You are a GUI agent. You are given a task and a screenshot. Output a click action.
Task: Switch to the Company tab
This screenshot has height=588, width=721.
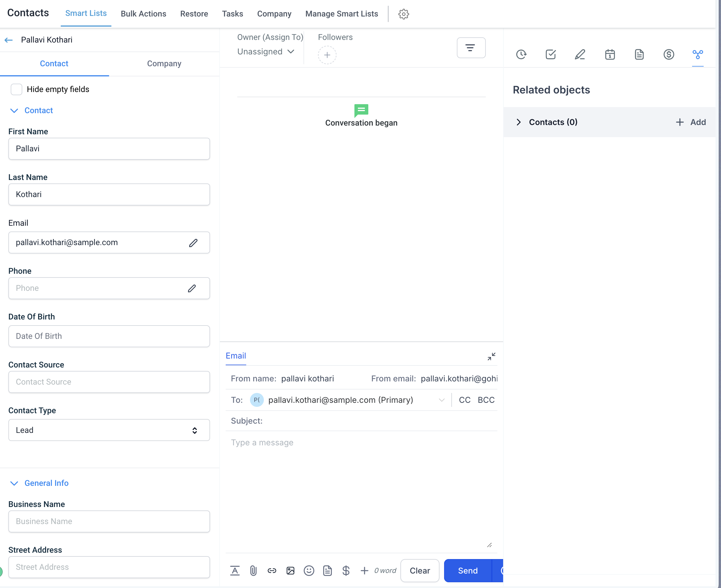[164, 63]
